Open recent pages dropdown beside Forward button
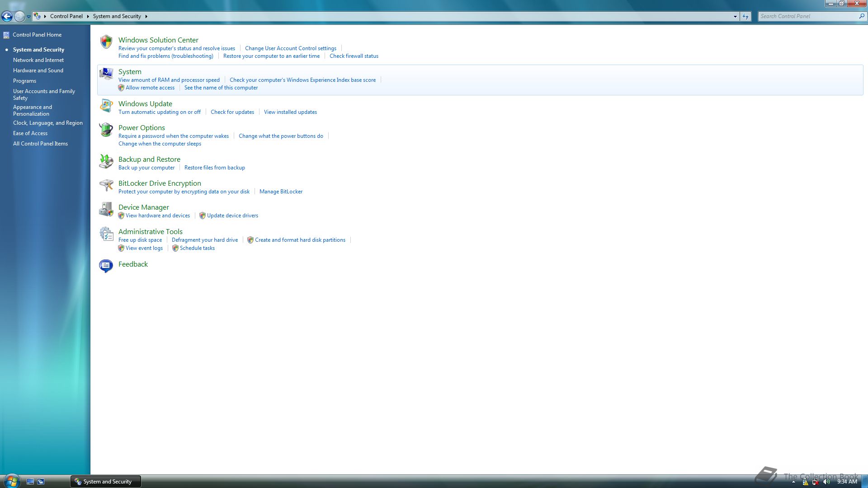The image size is (868, 488). pos(28,17)
